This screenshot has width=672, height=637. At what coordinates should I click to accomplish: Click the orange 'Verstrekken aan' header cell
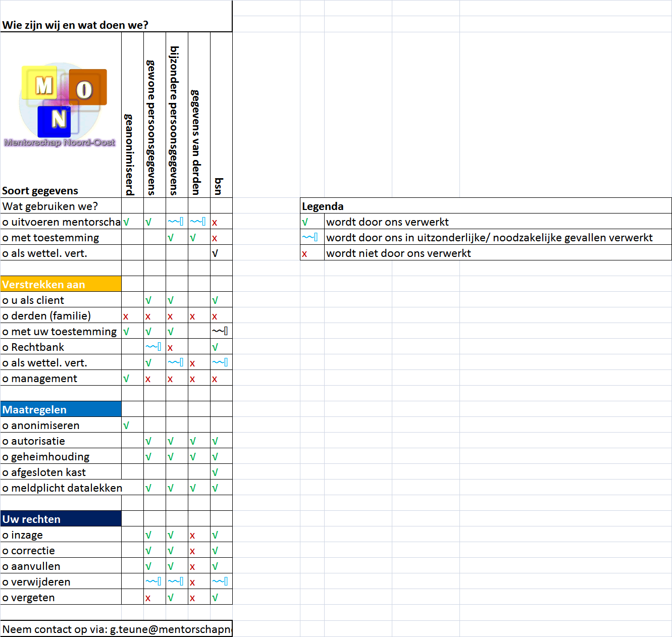pos(61,284)
